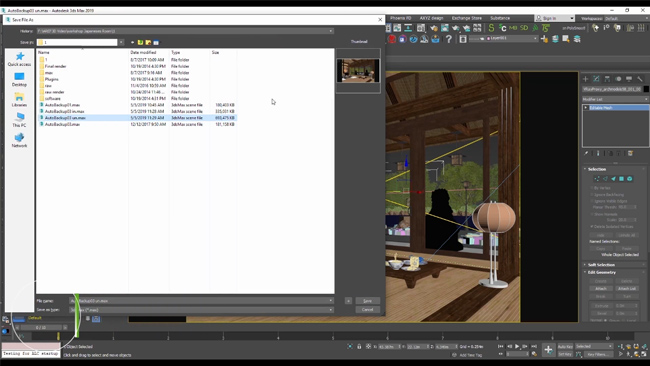Play the animation
This screenshot has height=366, width=650.
coord(517,346)
